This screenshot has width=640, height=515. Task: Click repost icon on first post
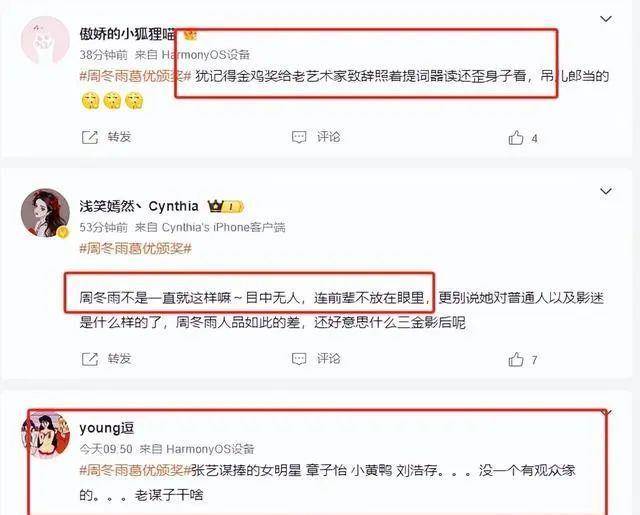coord(90,137)
